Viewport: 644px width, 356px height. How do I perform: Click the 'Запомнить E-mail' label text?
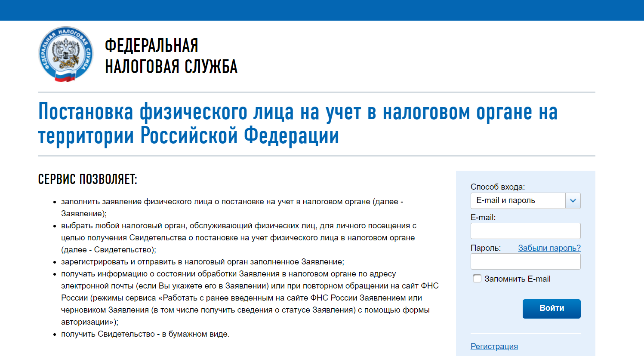point(517,279)
